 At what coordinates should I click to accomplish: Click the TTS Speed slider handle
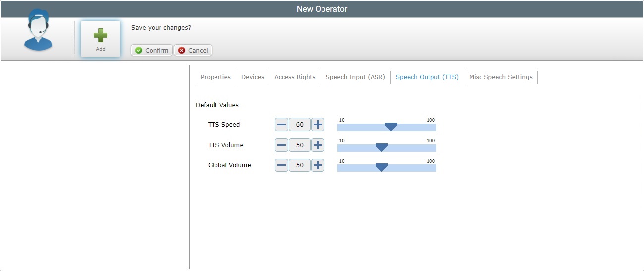pyautogui.click(x=391, y=127)
